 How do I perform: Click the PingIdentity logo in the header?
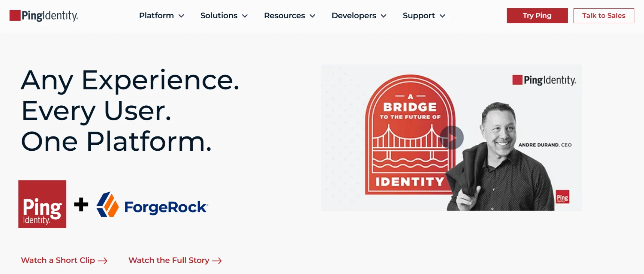[44, 16]
